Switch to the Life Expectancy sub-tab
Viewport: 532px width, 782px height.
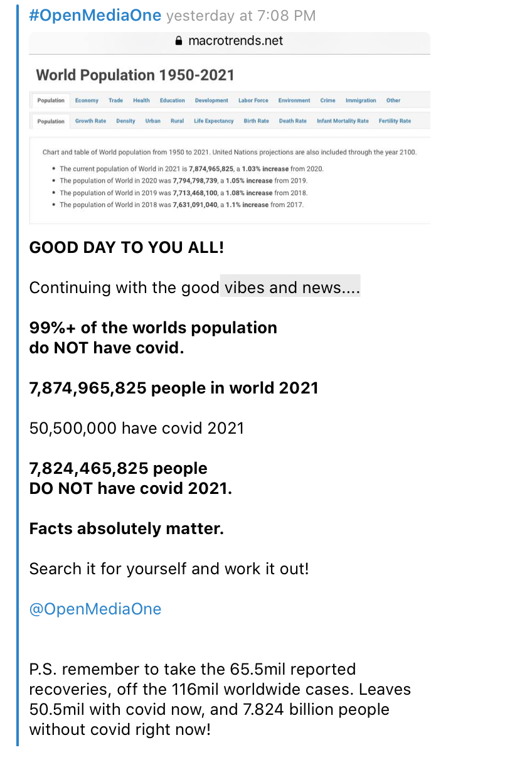click(213, 121)
